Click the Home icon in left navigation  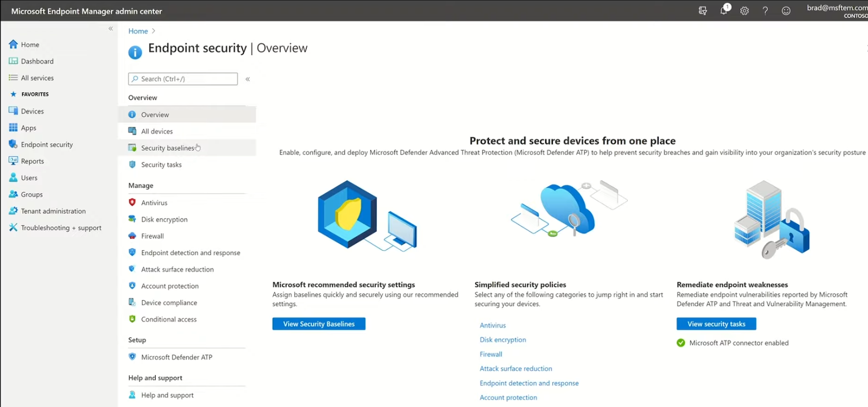click(x=13, y=44)
